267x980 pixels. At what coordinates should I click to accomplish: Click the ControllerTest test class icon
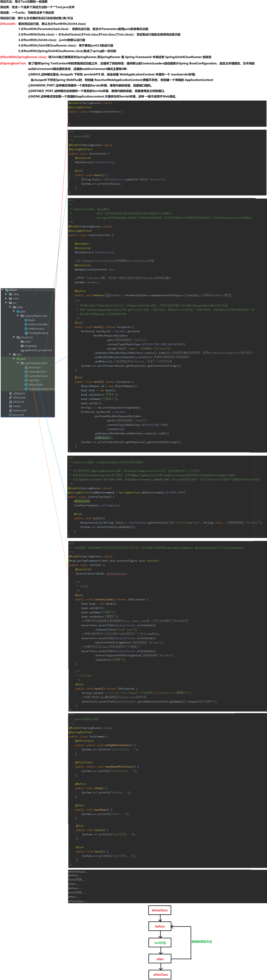coord(26,372)
